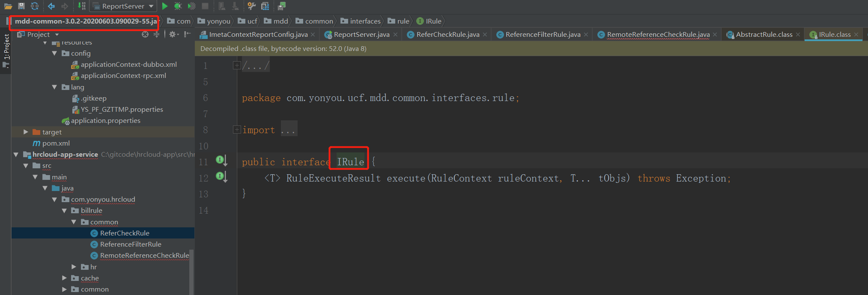Close the ImetaContextReportConfig.java tab
This screenshot has height=295, width=868.
coord(313,35)
